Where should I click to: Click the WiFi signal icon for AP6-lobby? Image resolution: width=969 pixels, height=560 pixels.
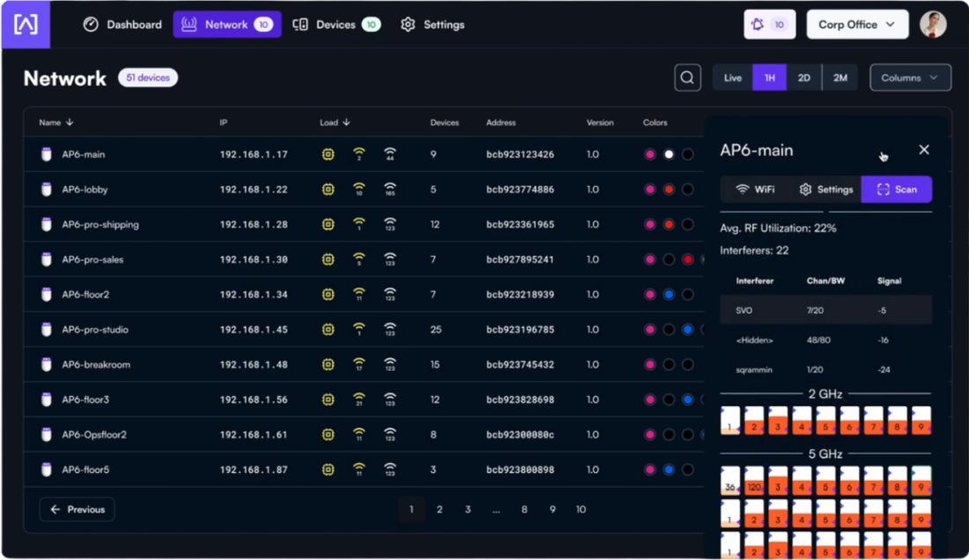[x=359, y=188]
